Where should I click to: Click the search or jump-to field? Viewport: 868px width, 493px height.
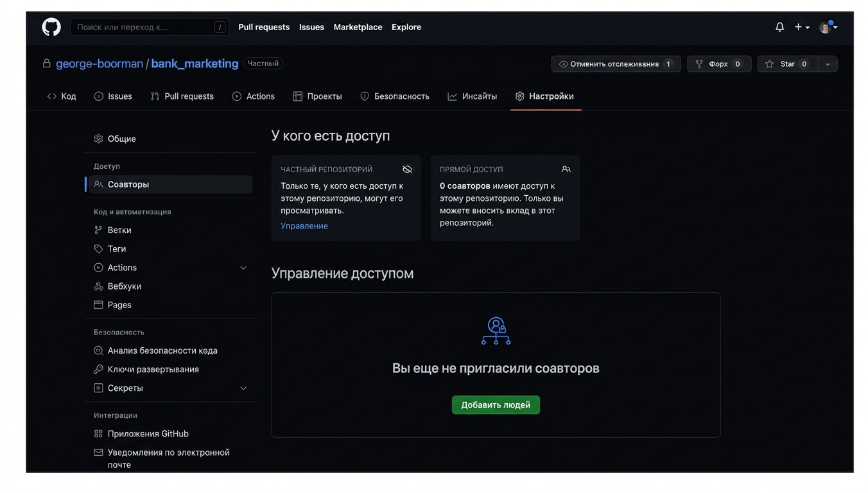click(149, 27)
